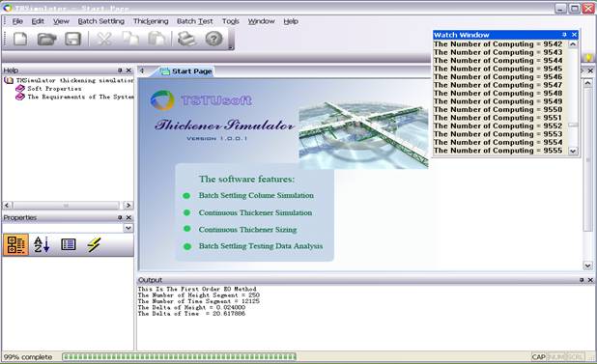Click the Print toolbar icon
The height and width of the screenshot is (364, 597).
click(186, 39)
